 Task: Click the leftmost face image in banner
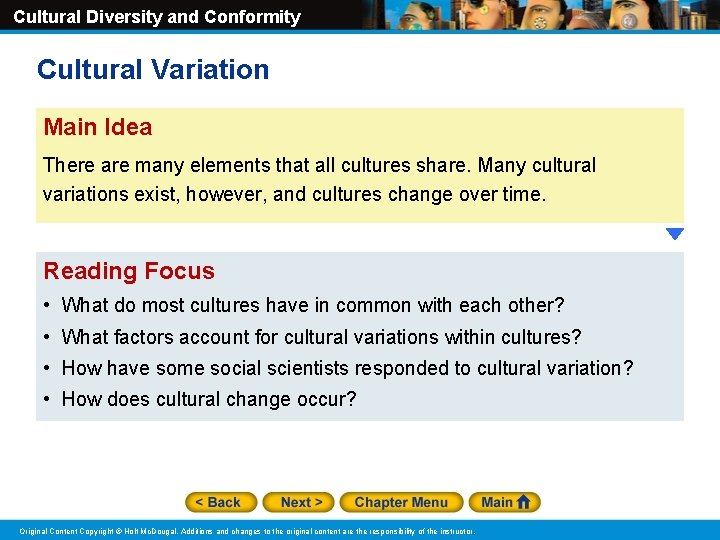[416, 16]
